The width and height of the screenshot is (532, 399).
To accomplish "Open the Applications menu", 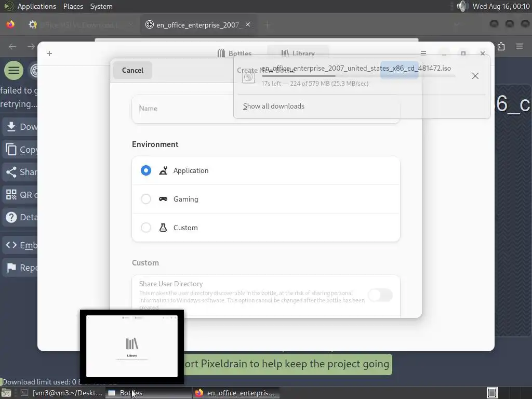I will [x=37, y=6].
